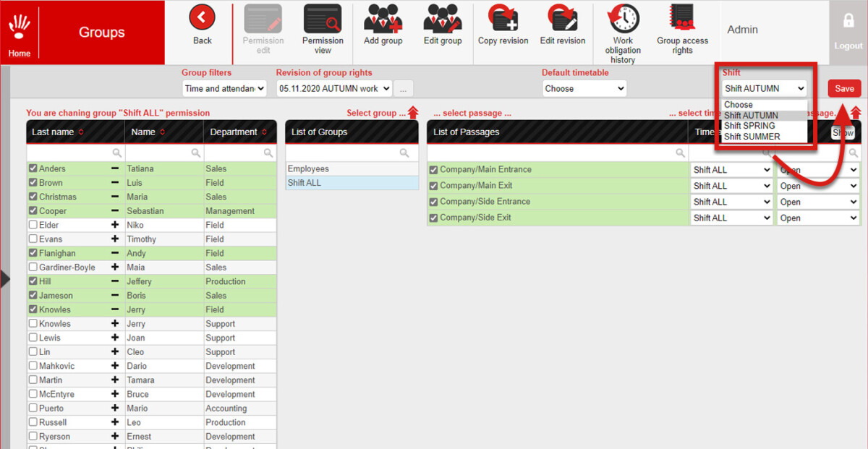Open the Group filters dropdown

click(224, 88)
